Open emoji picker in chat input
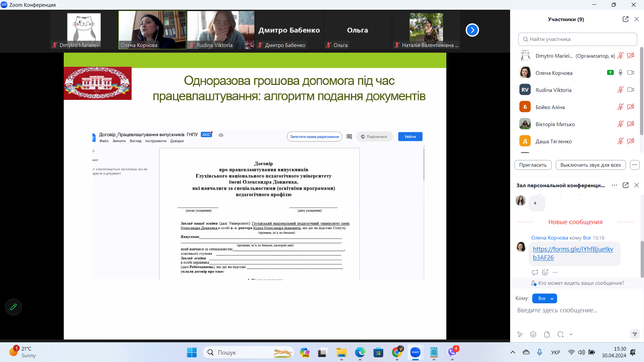Viewport: 644px width, 362px height. coord(533,334)
